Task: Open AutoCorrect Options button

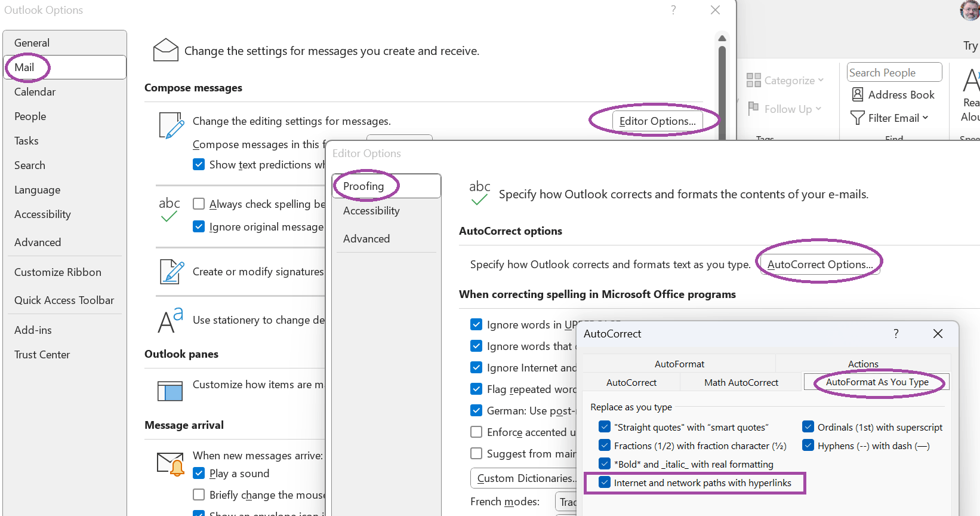Action: pos(820,264)
